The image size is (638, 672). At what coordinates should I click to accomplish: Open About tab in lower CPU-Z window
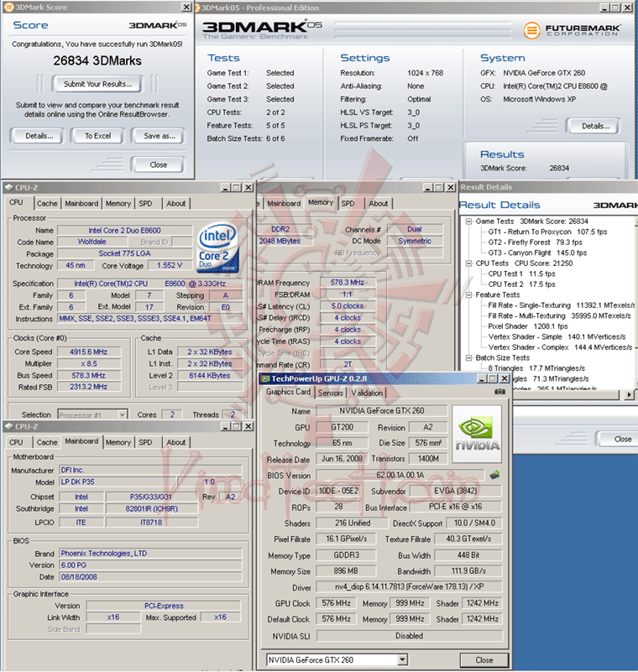175,442
